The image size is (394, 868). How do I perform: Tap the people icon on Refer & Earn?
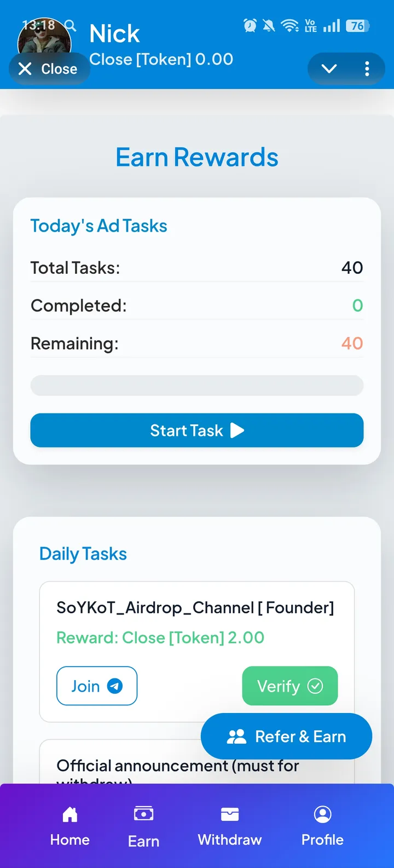pyautogui.click(x=236, y=737)
